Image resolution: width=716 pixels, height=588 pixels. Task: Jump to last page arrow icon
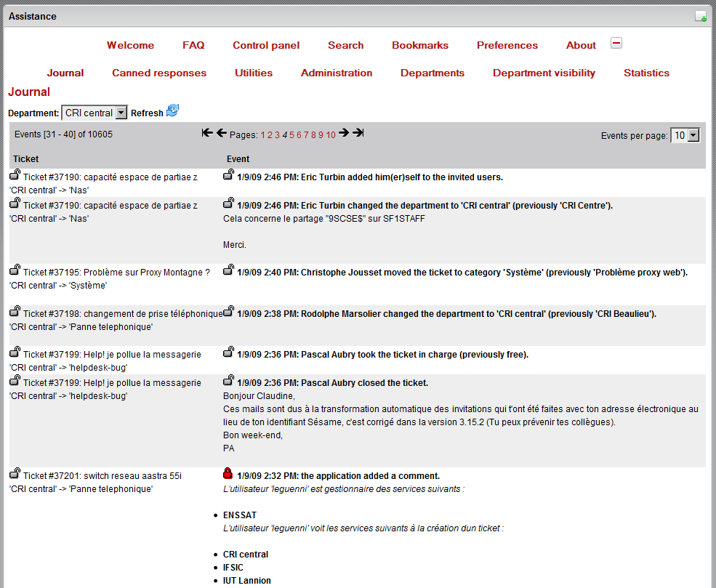click(x=358, y=133)
